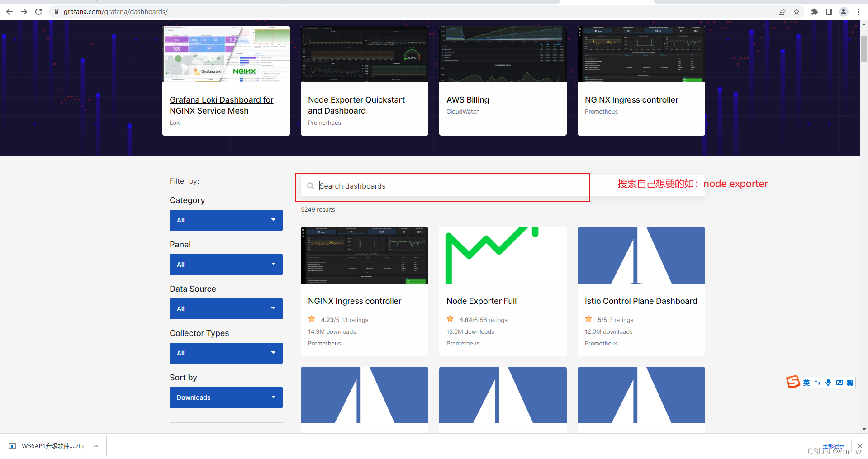Click the Grafana Loki NGINX thumbnail image
The image size is (868, 459).
pyautogui.click(x=226, y=54)
